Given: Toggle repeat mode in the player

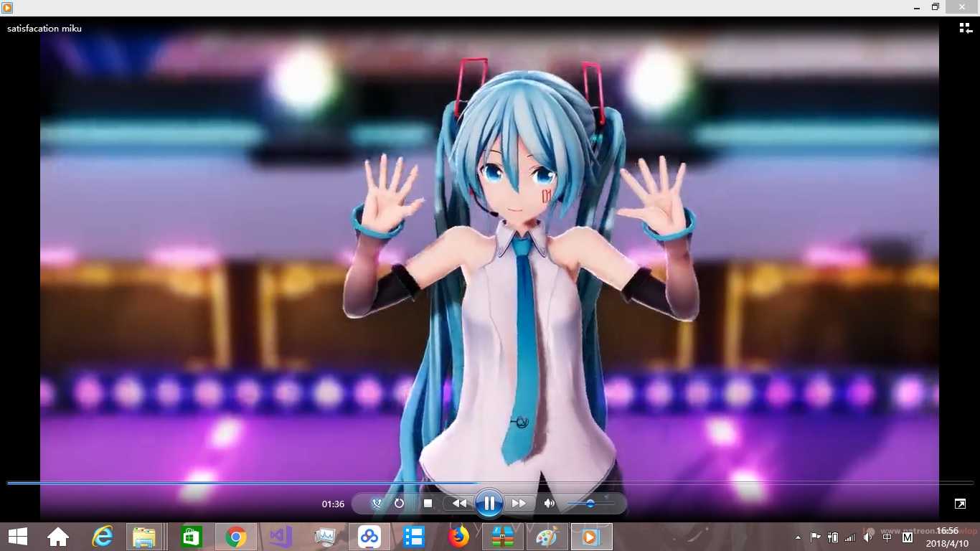Looking at the screenshot, I should point(400,504).
